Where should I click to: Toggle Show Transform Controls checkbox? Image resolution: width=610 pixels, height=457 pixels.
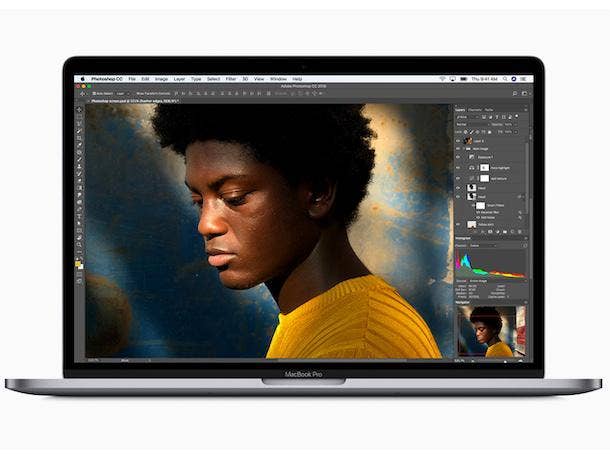tap(135, 93)
